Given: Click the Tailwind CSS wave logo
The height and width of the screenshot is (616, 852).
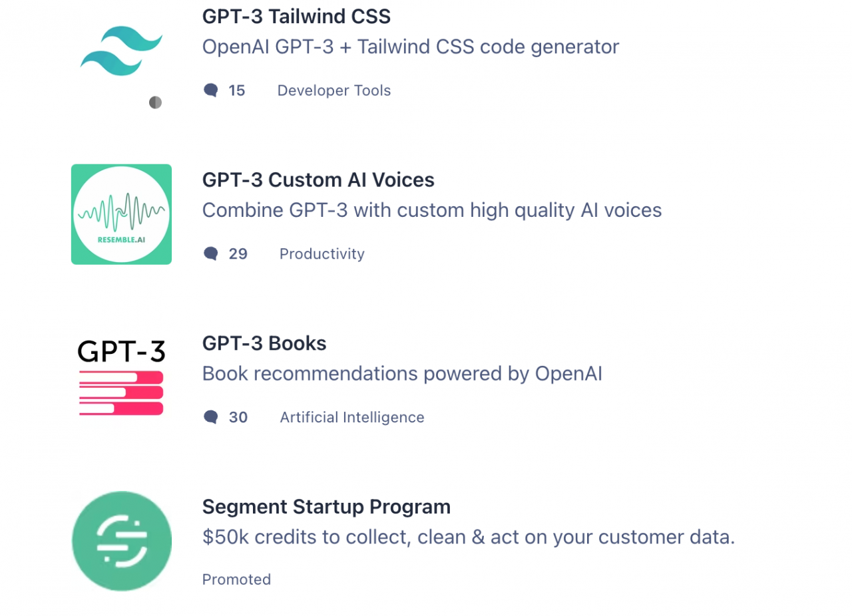Looking at the screenshot, I should coord(121,50).
